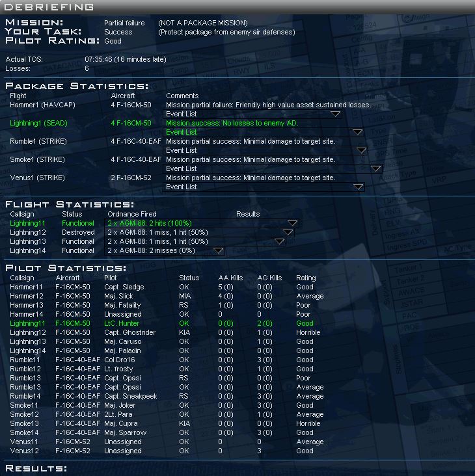Select pilot Maj. Paladin
This screenshot has width=475, height=476.
(x=122, y=351)
